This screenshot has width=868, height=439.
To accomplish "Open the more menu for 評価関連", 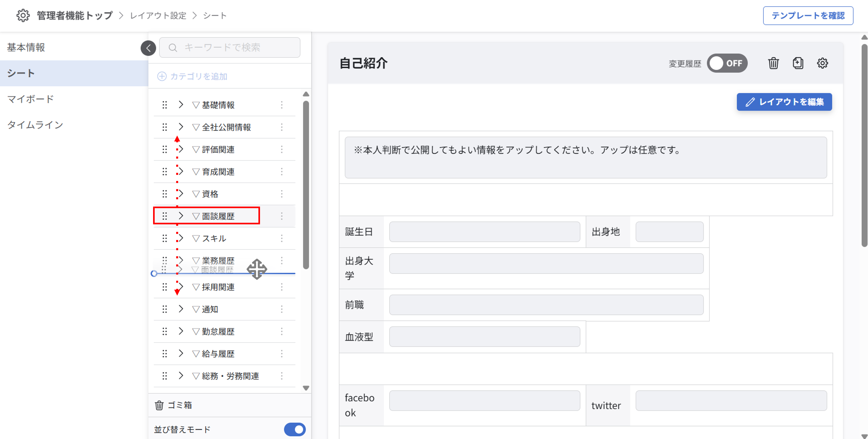I will point(282,149).
